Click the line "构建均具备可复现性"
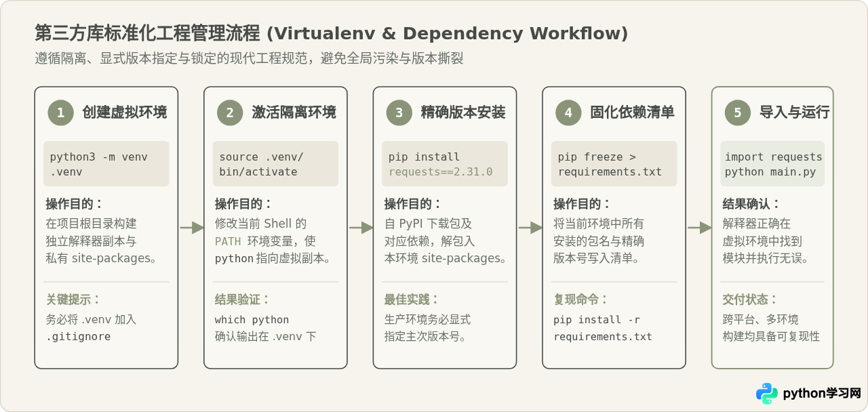The height and width of the screenshot is (412, 868). pyautogui.click(x=771, y=337)
